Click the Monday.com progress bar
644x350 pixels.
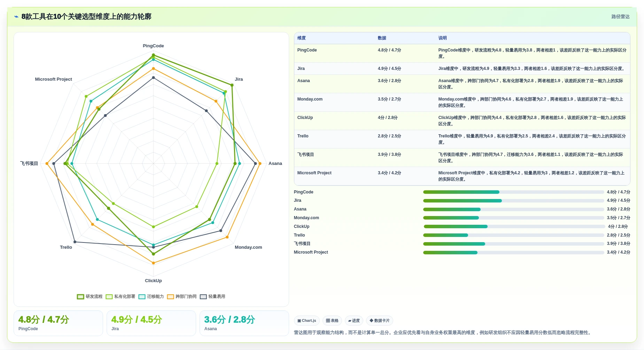click(x=513, y=218)
